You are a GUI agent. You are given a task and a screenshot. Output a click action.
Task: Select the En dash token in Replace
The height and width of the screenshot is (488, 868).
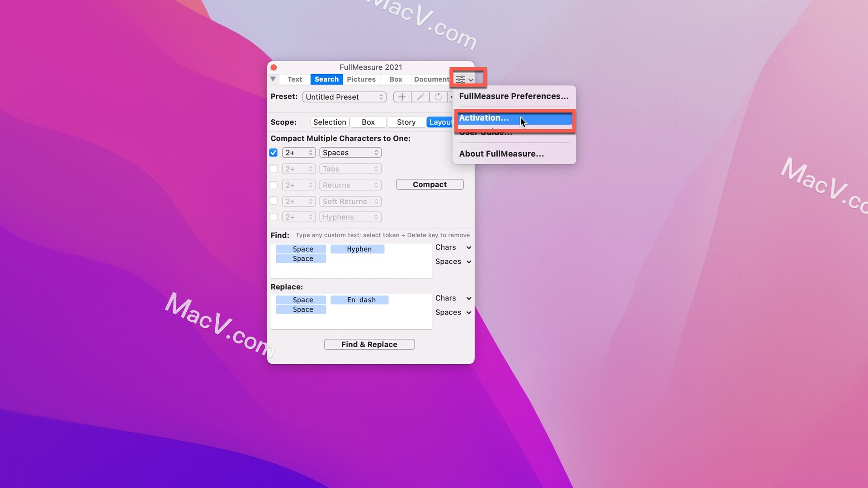[359, 300]
